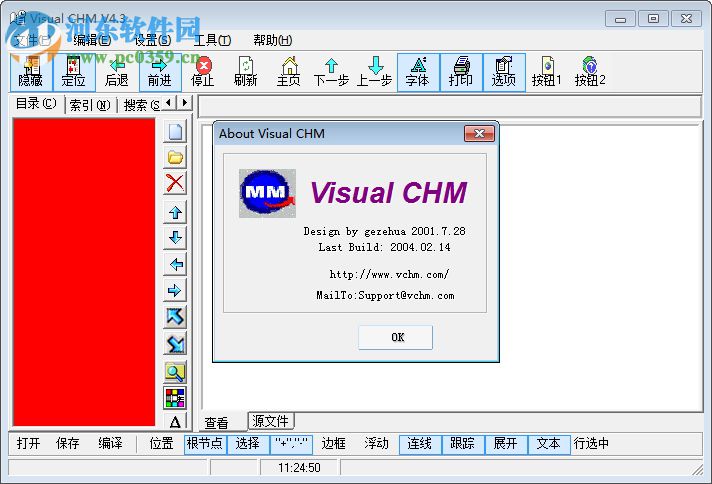Toggle the 根节点 (Root node) option

[x=205, y=444]
